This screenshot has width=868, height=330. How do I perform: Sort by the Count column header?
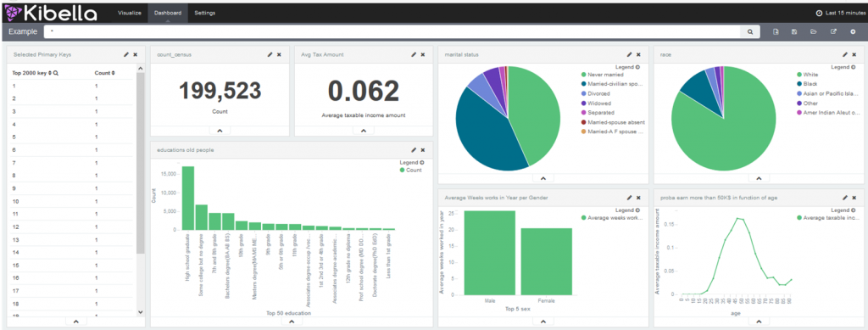[104, 73]
